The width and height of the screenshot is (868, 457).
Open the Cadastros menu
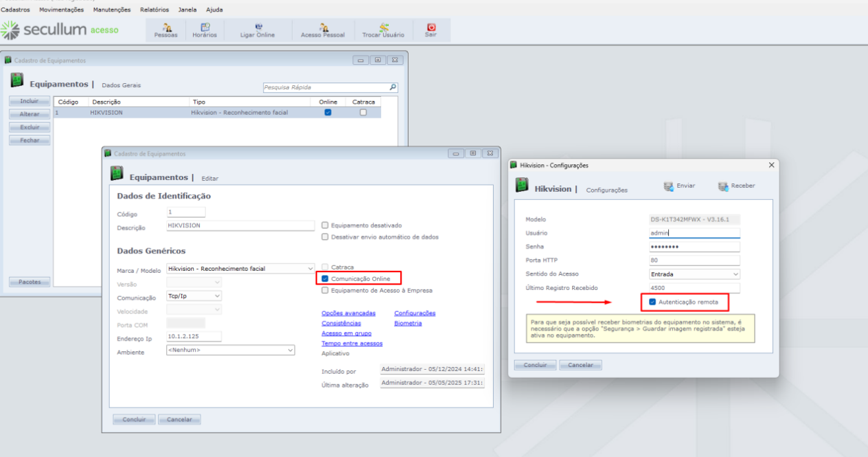tap(16, 10)
